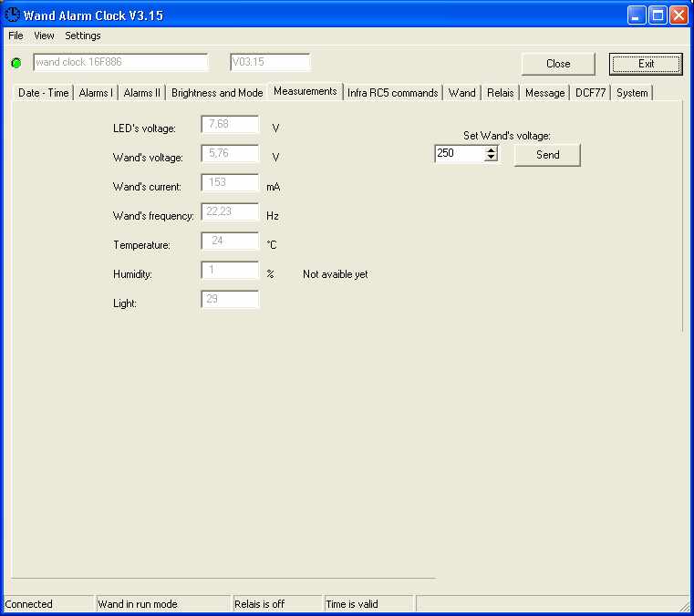This screenshot has width=694, height=616.
Task: Decrease Wand's voltage with down arrow
Action: 491,158
